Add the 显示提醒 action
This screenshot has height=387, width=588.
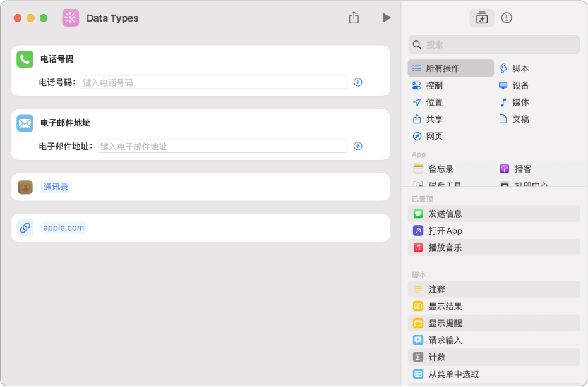[x=494, y=323]
